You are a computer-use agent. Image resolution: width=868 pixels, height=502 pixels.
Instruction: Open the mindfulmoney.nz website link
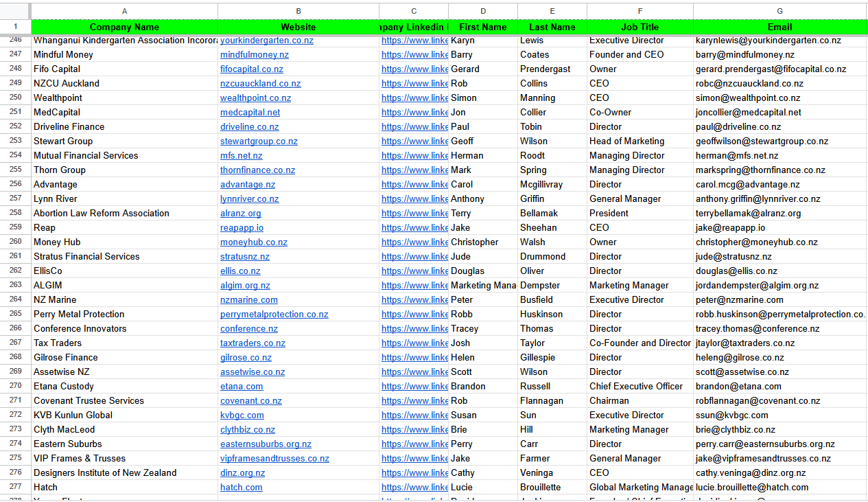pos(255,55)
